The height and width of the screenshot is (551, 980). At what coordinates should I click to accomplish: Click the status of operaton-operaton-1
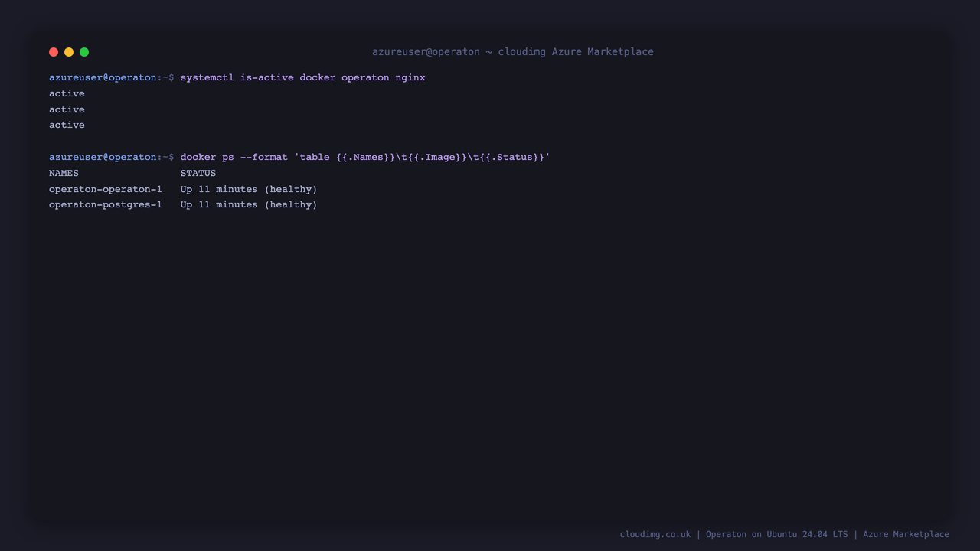click(x=249, y=189)
